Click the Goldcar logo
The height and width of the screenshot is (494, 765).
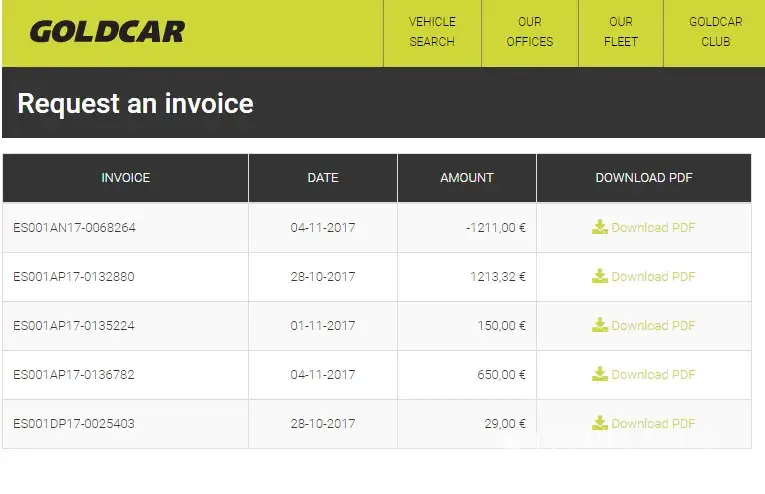point(107,32)
